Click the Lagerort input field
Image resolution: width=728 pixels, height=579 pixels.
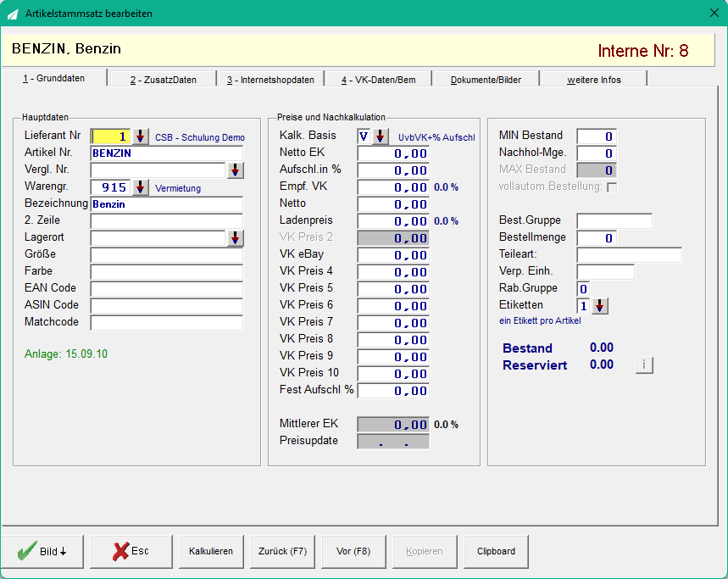158,238
